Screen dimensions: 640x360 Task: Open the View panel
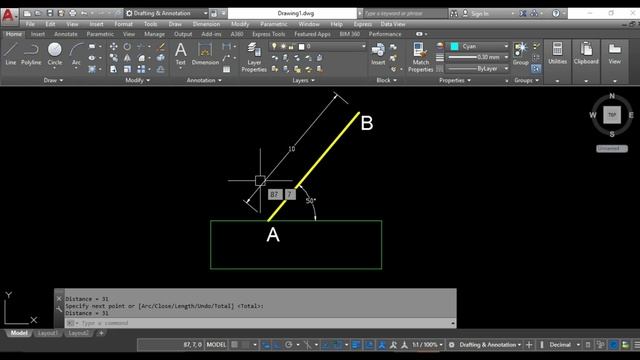point(615,54)
